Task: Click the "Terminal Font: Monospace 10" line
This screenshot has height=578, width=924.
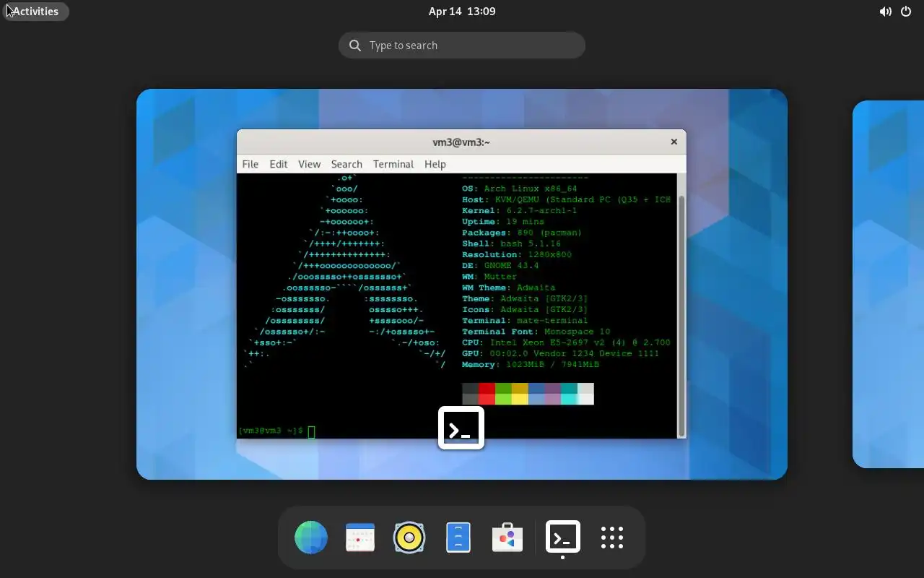Action: coord(536,332)
